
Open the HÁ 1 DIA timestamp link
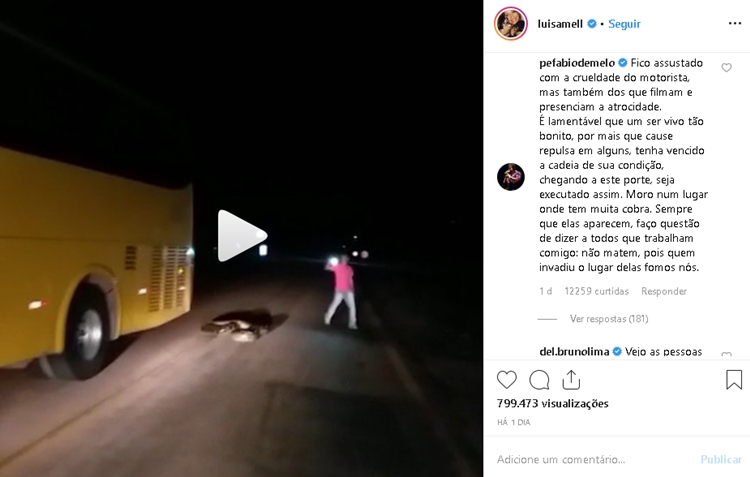click(514, 422)
